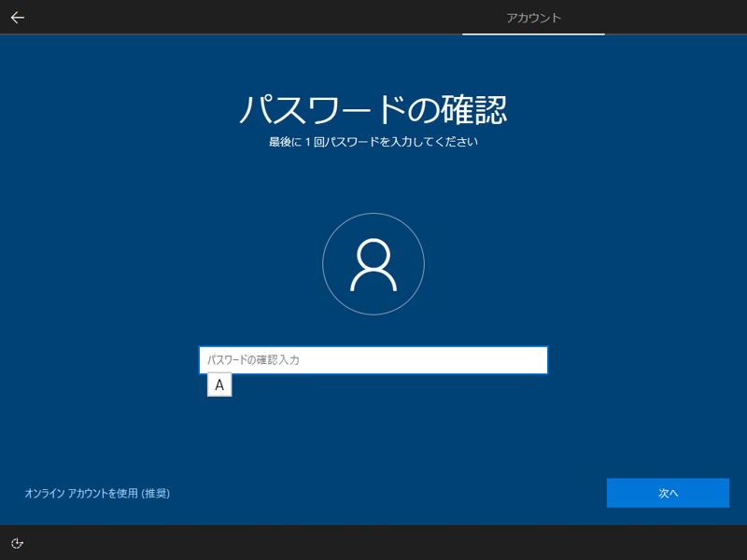Image resolution: width=747 pixels, height=560 pixels.
Task: Click the 次へ button
Action: (x=668, y=493)
